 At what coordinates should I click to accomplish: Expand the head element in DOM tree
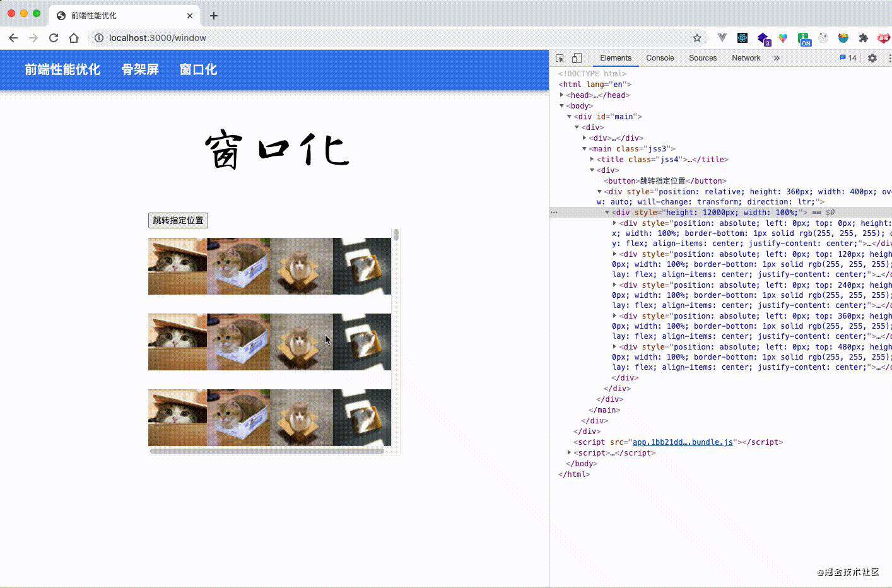point(561,95)
